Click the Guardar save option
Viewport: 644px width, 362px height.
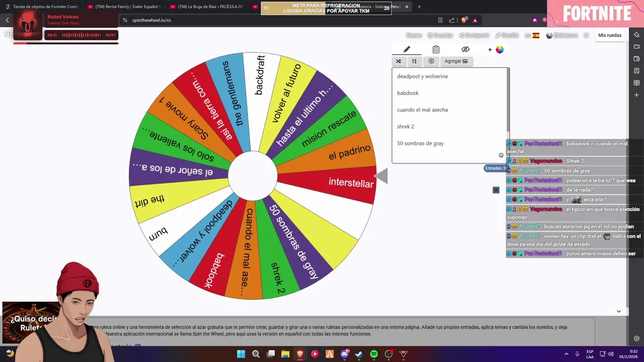tap(440, 35)
